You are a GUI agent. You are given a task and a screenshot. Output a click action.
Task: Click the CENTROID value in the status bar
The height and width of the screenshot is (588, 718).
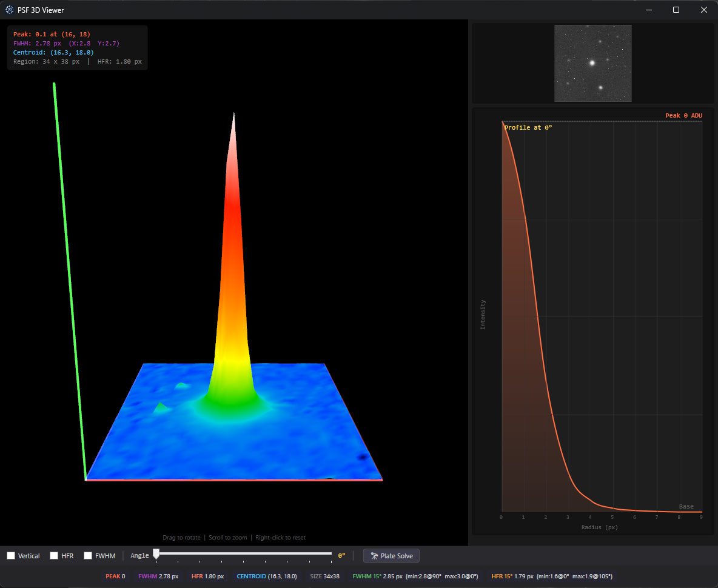pyautogui.click(x=267, y=576)
